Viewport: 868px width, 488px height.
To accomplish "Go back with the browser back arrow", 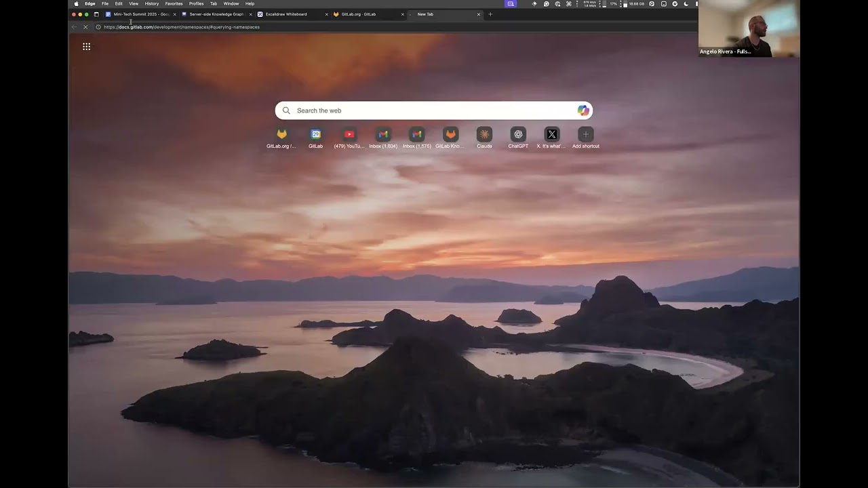I will [x=74, y=27].
